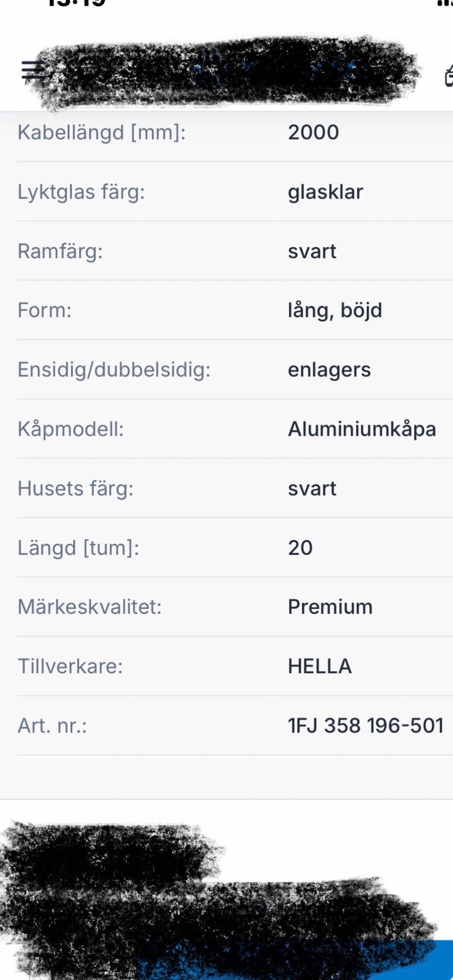Select the glasklar value
Image resolution: width=453 pixels, height=980 pixels.
326,192
